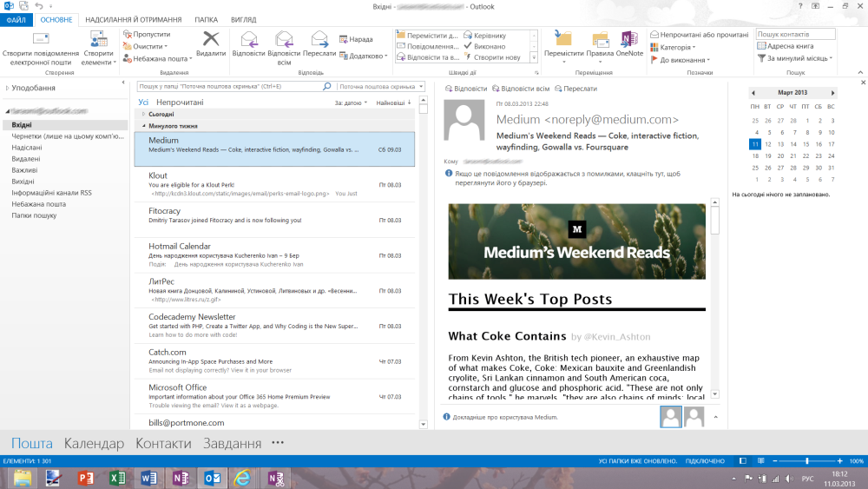Open Категорія dropdown
This screenshot has height=489, width=868.
pyautogui.click(x=673, y=47)
